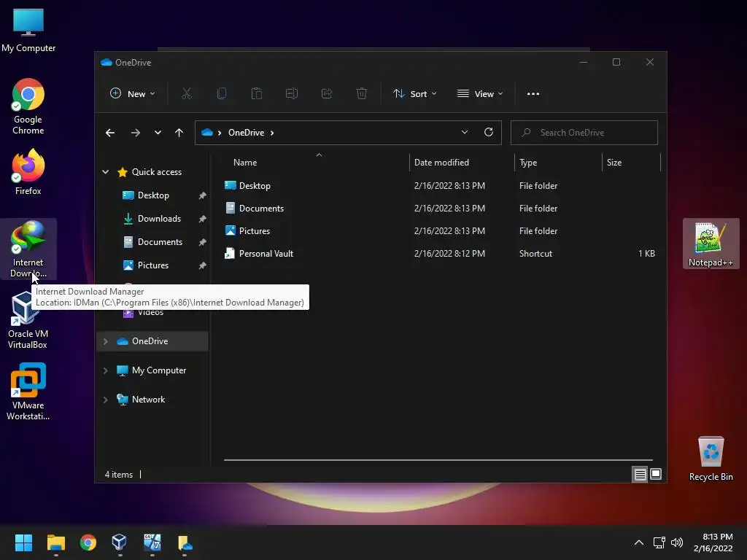Show hidden tray icons chevron
This screenshot has height=560, width=747.
pyautogui.click(x=639, y=542)
